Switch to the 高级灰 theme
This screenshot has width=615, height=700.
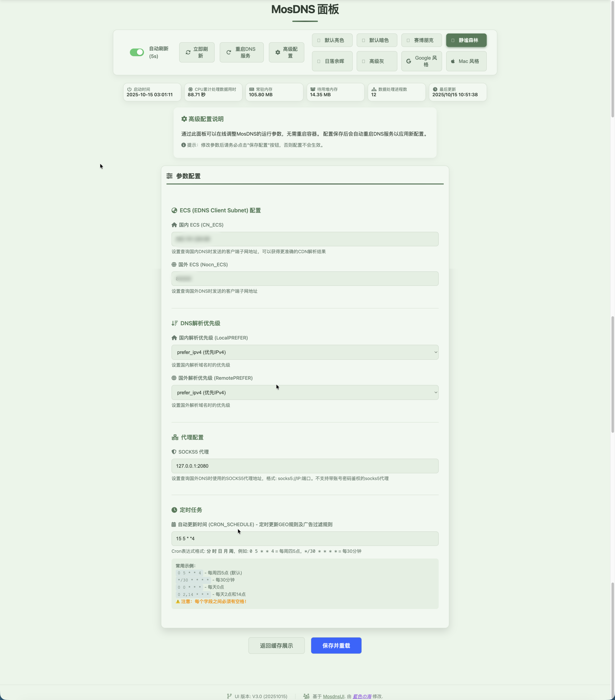click(x=376, y=61)
